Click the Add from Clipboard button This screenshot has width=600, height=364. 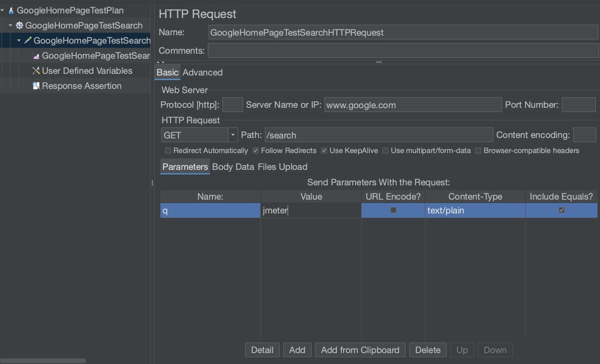(360, 350)
